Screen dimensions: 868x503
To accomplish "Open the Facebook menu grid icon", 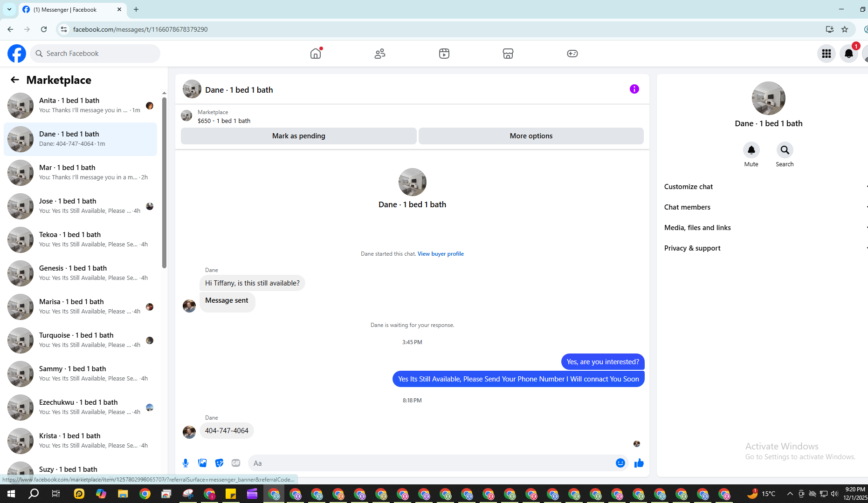I will tap(827, 54).
